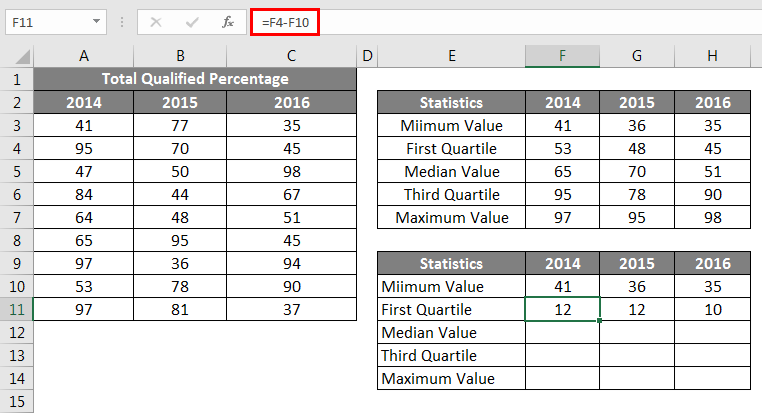The width and height of the screenshot is (762, 413).
Task: Select empty cell F12 beside Median Value
Action: tap(562, 332)
